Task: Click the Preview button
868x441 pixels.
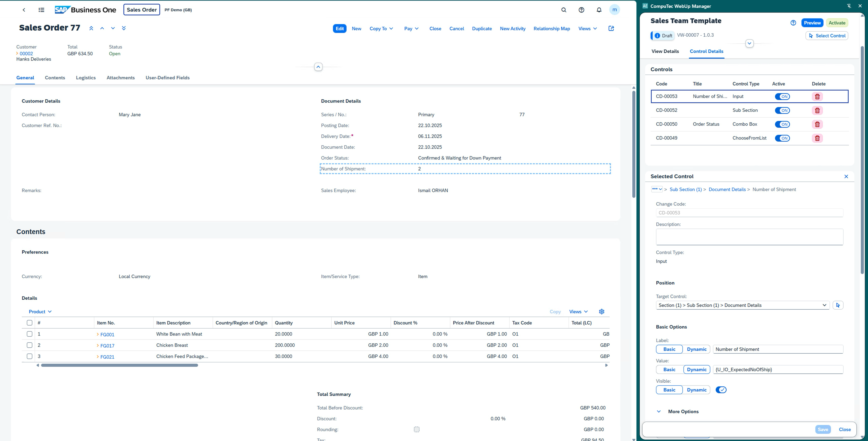Action: click(x=812, y=23)
